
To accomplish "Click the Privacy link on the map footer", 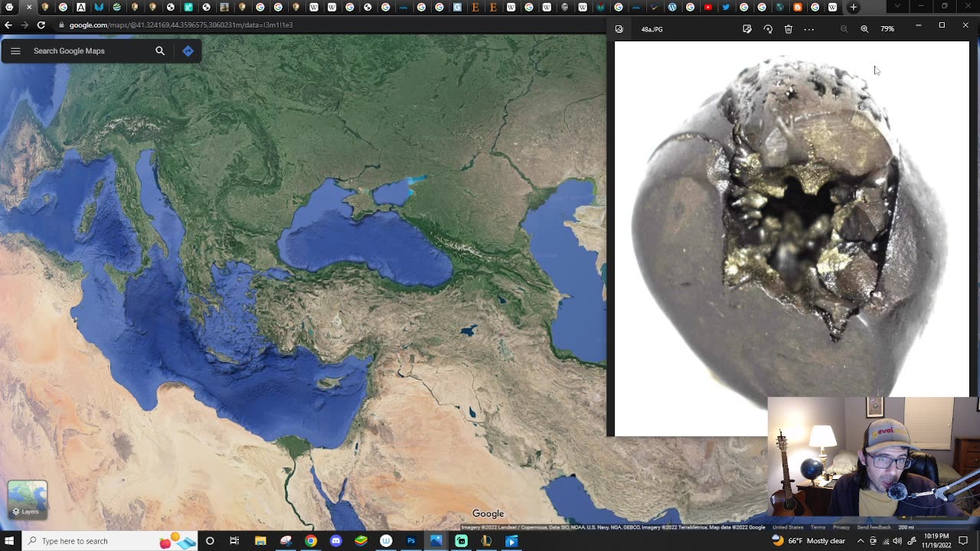I will pos(841,527).
